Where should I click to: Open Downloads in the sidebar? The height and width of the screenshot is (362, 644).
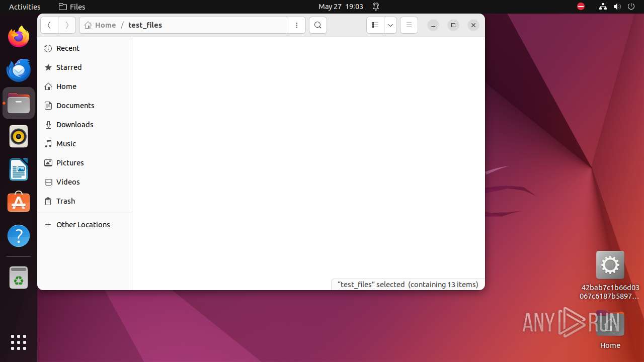(85, 125)
